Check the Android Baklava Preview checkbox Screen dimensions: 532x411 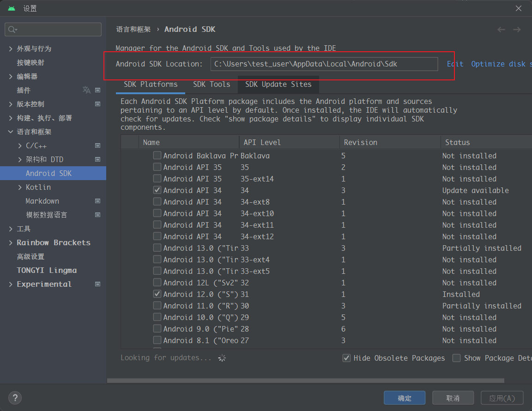click(x=157, y=156)
